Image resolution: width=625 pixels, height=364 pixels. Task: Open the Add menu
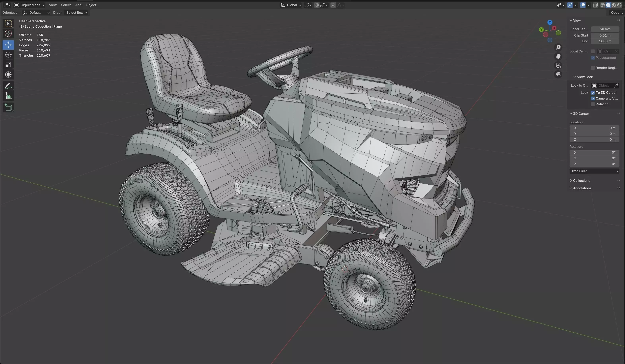click(78, 5)
